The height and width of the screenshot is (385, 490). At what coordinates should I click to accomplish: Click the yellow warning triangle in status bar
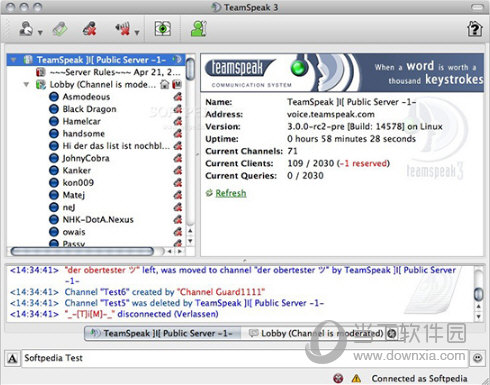pos(356,378)
